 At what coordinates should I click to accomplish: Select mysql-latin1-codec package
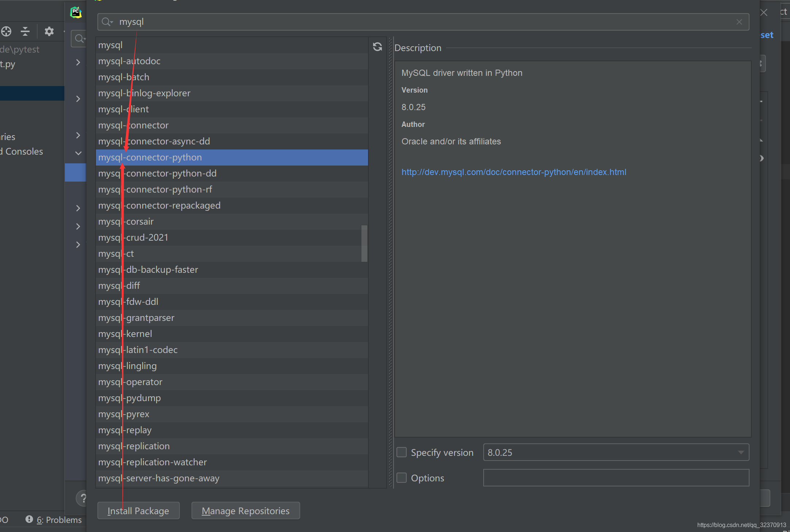tap(232, 350)
